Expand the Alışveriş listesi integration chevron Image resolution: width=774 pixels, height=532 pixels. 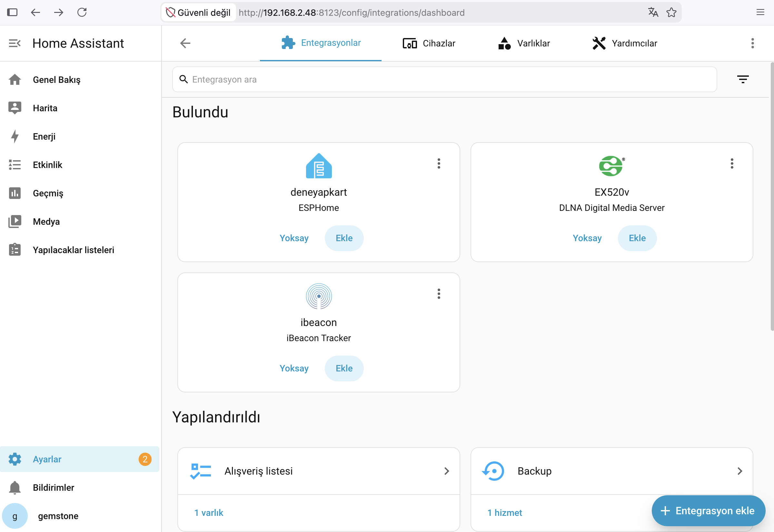[x=447, y=471]
